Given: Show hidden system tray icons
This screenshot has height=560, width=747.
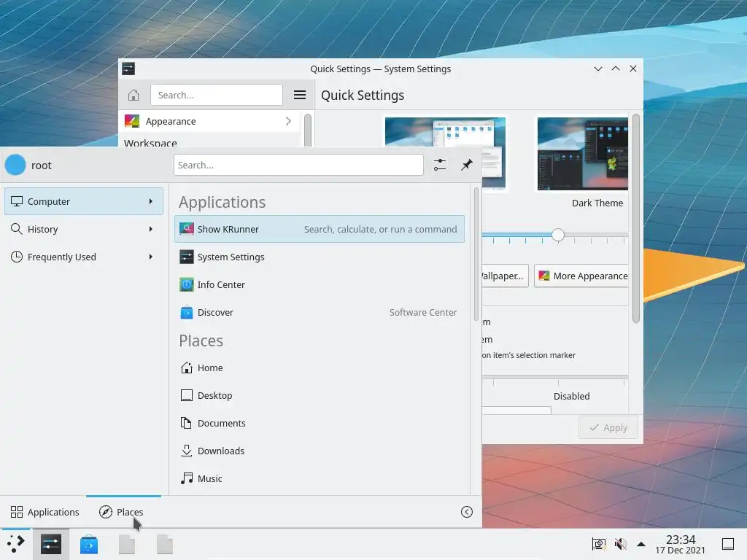Looking at the screenshot, I should [641, 544].
